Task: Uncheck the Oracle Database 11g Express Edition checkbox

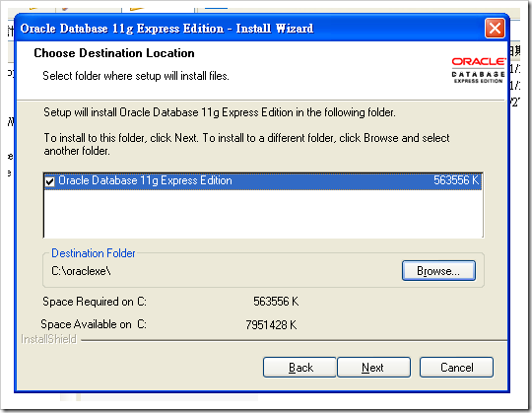Action: pyautogui.click(x=50, y=181)
